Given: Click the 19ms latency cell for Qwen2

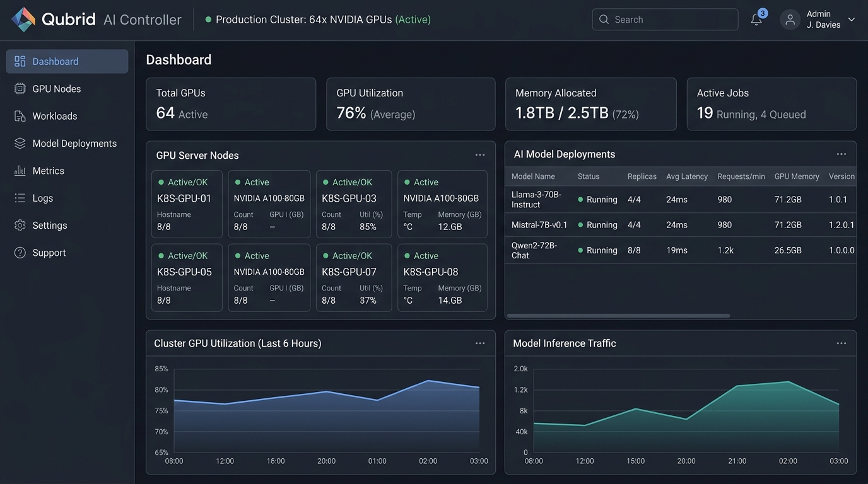Looking at the screenshot, I should pyautogui.click(x=677, y=250).
